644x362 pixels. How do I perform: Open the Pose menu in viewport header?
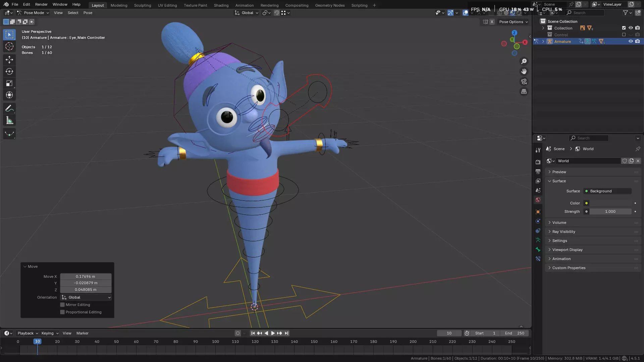point(88,13)
